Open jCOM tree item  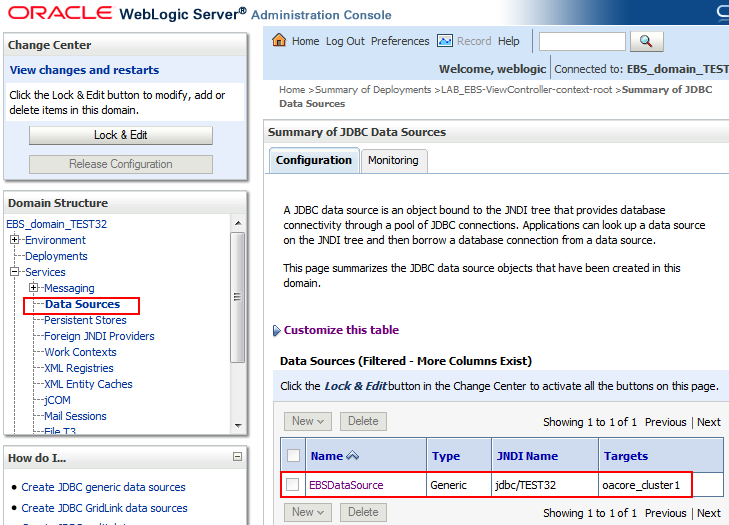click(x=57, y=400)
